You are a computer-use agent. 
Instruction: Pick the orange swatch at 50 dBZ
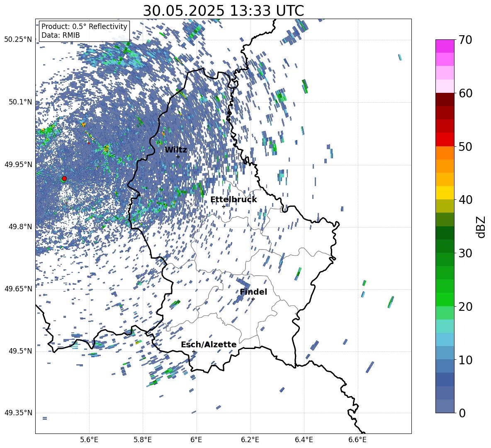(445, 153)
